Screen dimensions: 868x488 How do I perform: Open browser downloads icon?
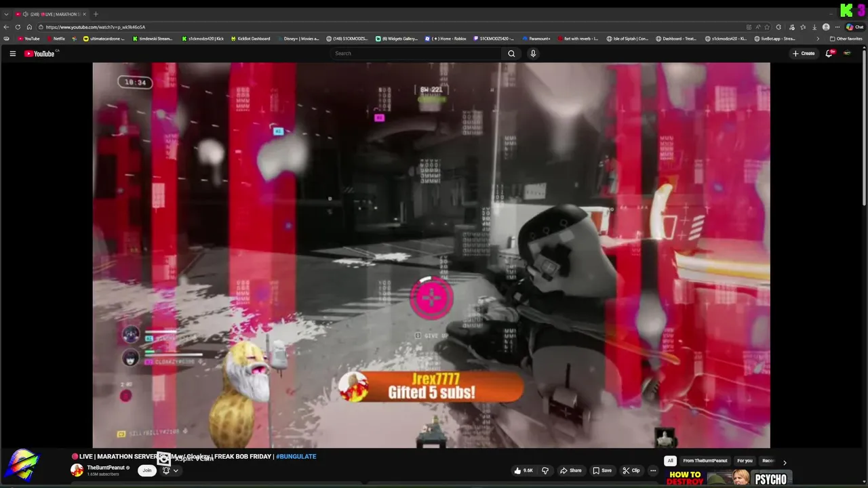point(814,27)
